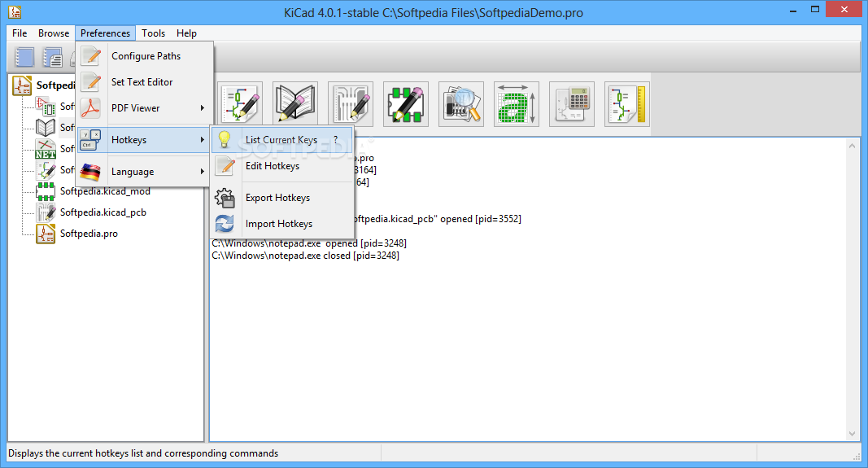This screenshot has height=468, width=868.
Task: Click the Softpedia.pro project file icon
Action: (x=46, y=234)
